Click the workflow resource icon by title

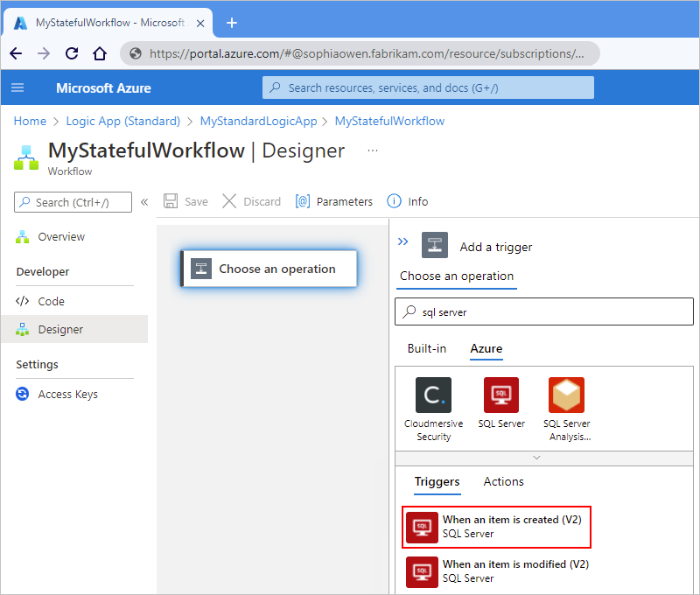(26, 157)
